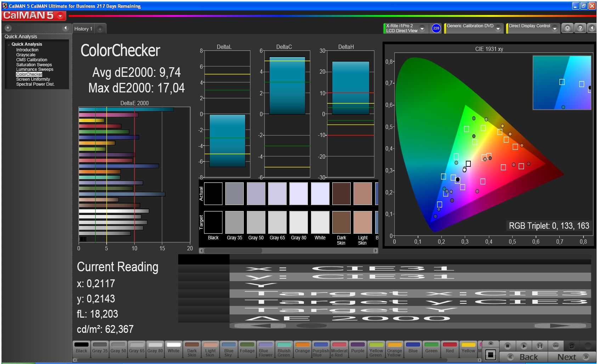598x364 pixels.
Task: Select the White patch button
Action: click(174, 349)
